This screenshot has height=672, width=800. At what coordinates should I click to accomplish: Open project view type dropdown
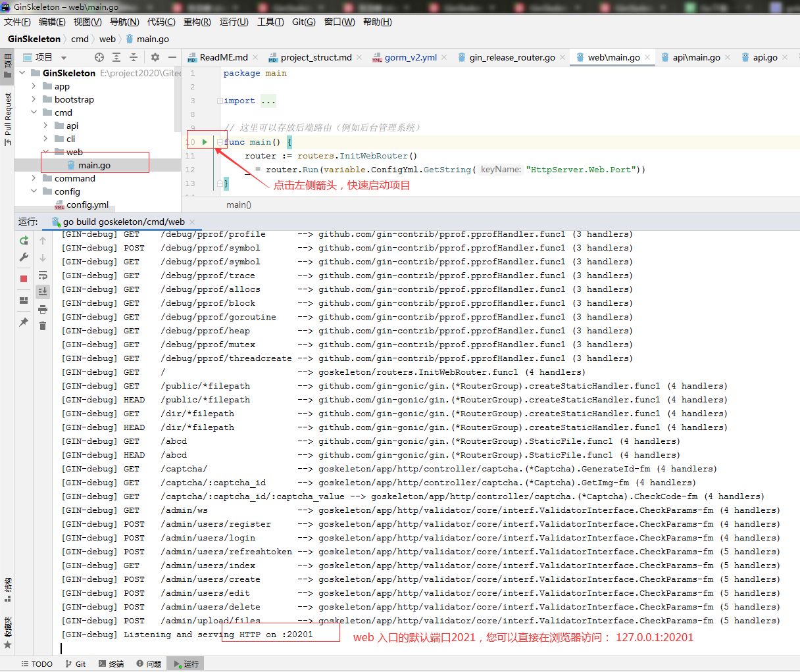[64, 58]
